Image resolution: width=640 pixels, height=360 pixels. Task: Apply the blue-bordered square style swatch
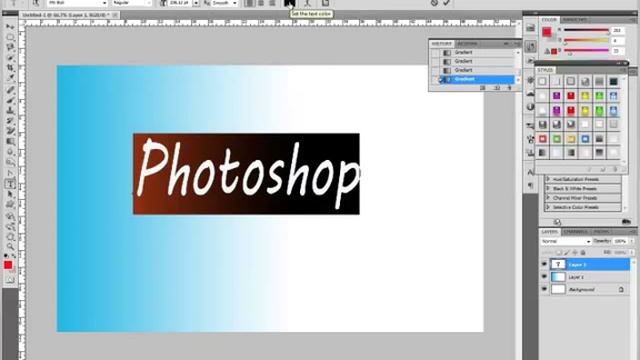(x=585, y=139)
